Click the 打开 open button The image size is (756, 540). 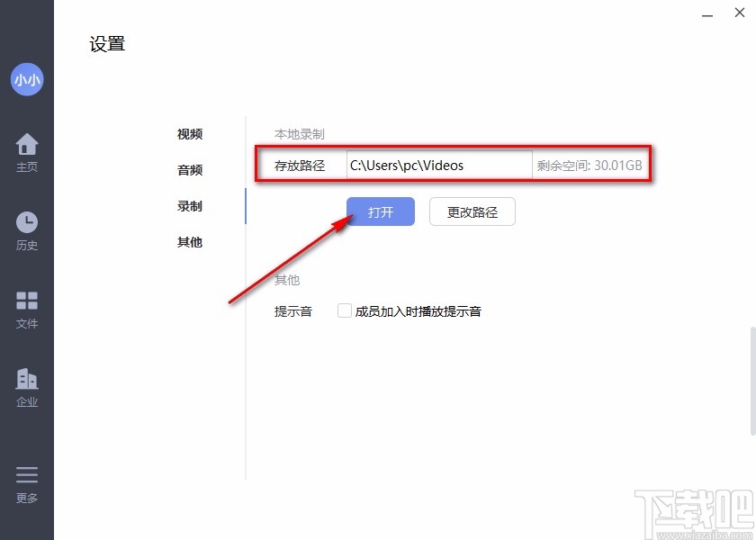coord(380,211)
